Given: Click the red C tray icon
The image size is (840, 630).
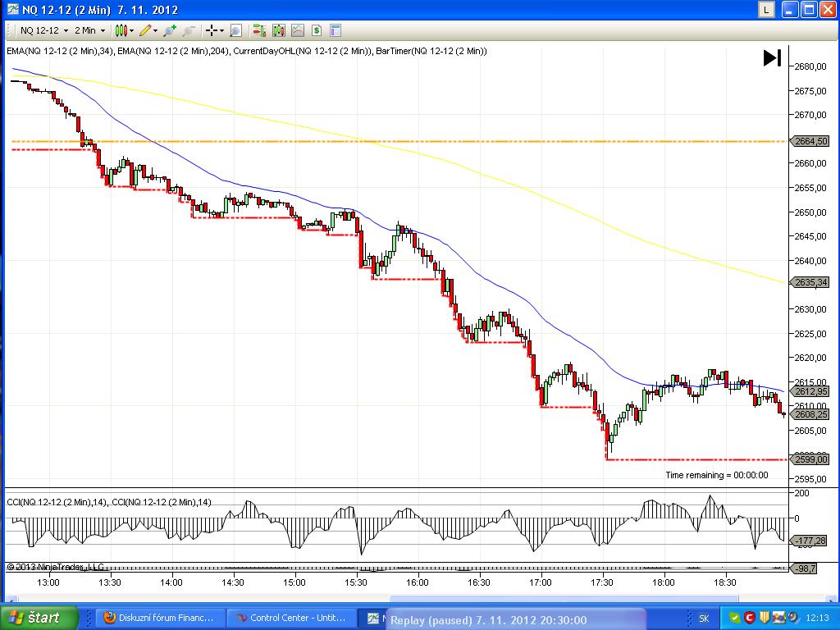Looking at the screenshot, I should (x=750, y=619).
